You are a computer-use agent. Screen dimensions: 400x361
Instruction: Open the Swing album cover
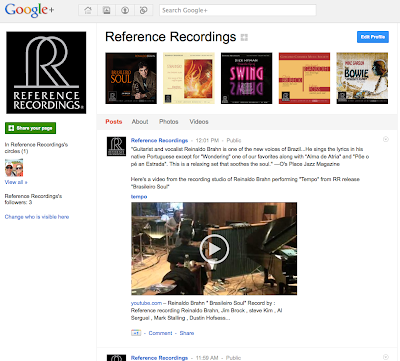point(247,78)
